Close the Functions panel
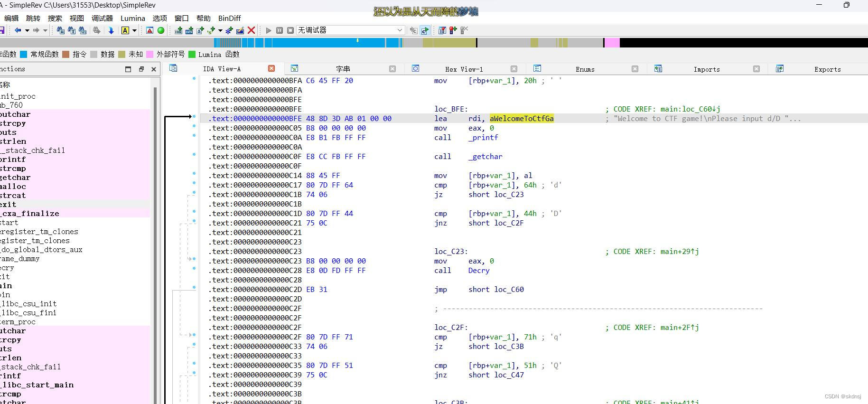Viewport: 868px width, 404px height. (x=154, y=69)
